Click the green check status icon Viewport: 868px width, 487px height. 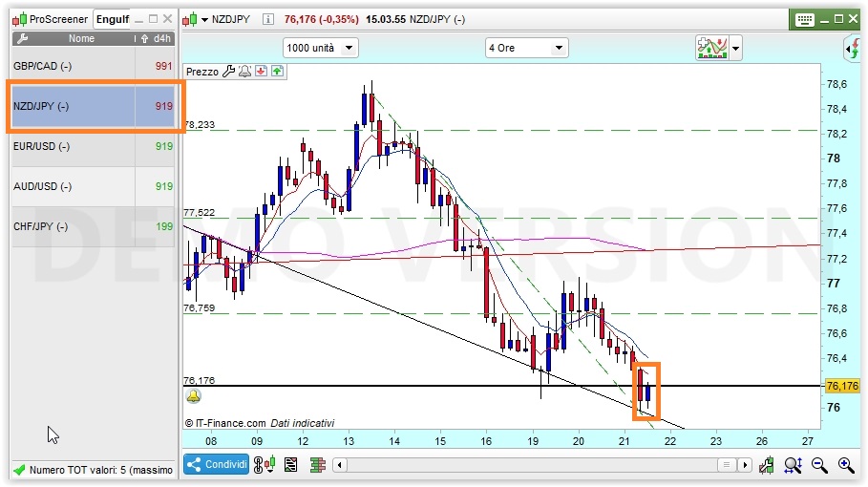[19, 470]
